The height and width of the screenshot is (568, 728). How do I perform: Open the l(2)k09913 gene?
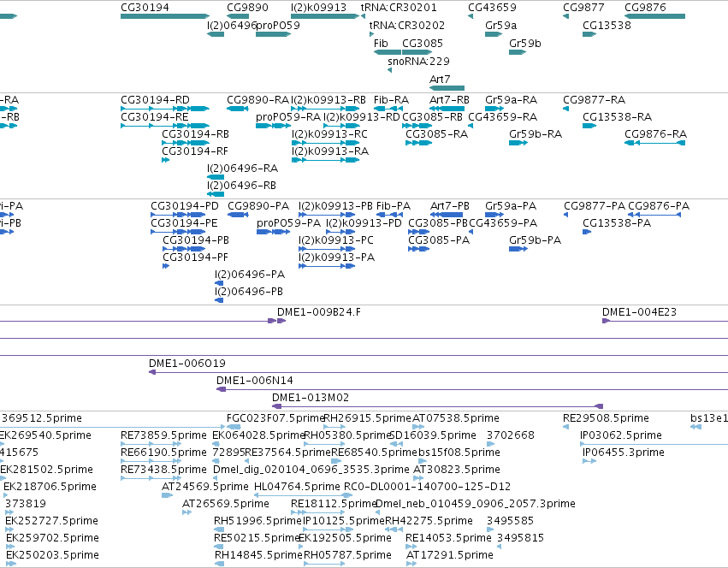pos(325,16)
